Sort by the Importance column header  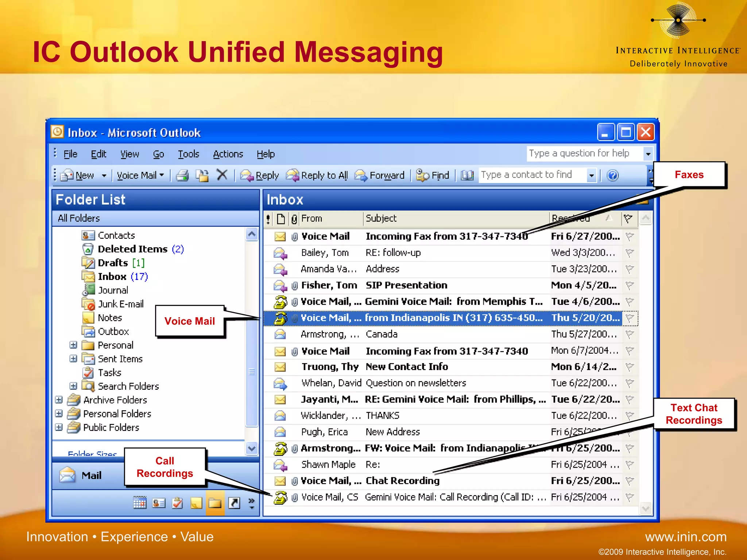[x=268, y=219]
